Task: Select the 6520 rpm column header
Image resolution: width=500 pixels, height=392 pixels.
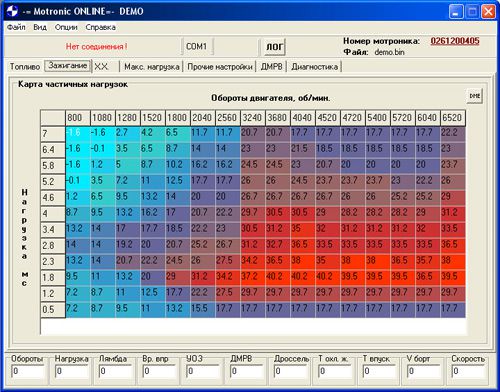Action: 453,118
